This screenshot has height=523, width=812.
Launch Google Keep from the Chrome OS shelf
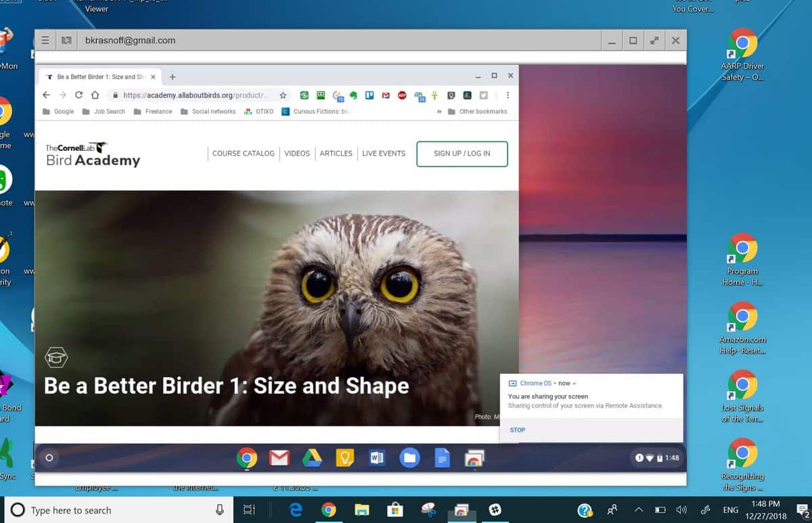click(x=345, y=458)
